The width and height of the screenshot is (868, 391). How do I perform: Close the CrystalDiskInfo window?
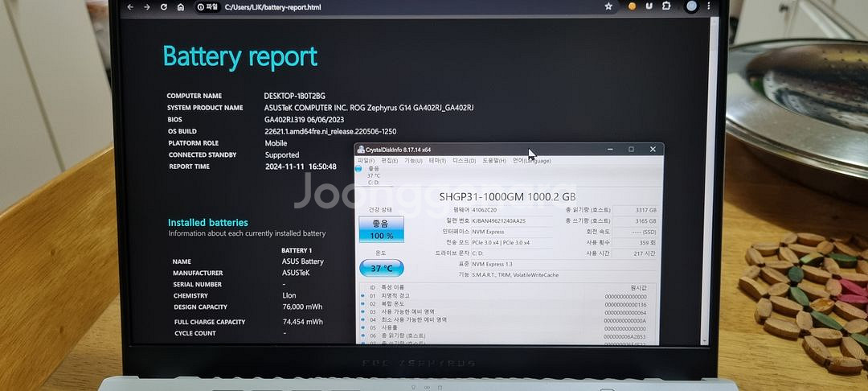(x=653, y=149)
